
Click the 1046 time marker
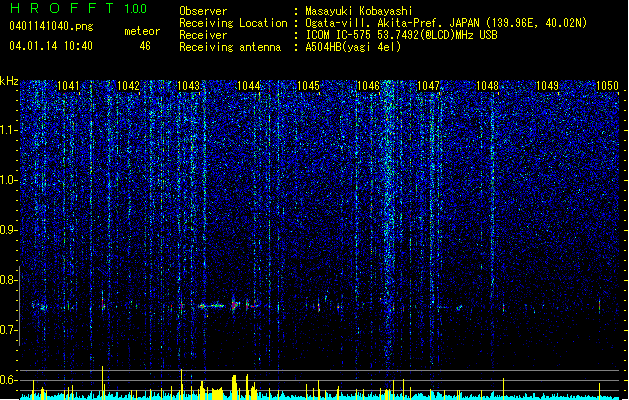tap(368, 86)
